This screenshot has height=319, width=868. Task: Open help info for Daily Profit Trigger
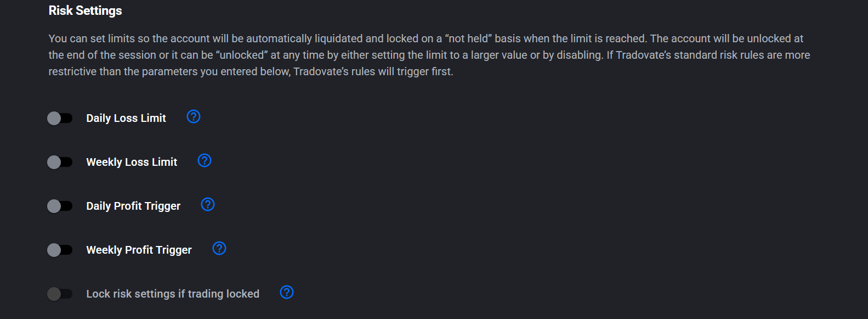point(207,204)
